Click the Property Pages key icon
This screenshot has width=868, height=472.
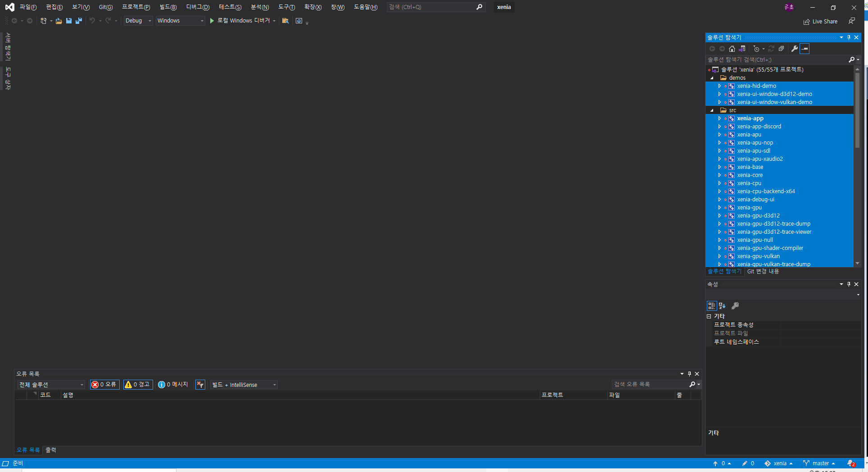point(735,306)
